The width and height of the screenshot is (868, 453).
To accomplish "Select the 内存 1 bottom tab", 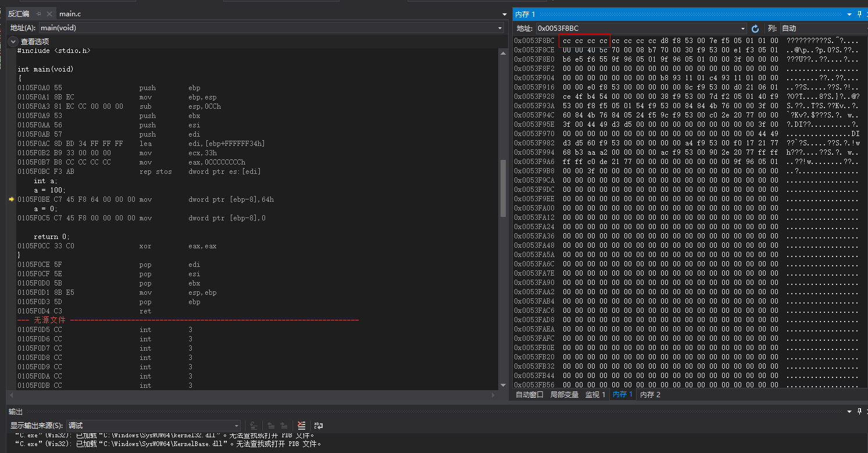I will point(623,395).
